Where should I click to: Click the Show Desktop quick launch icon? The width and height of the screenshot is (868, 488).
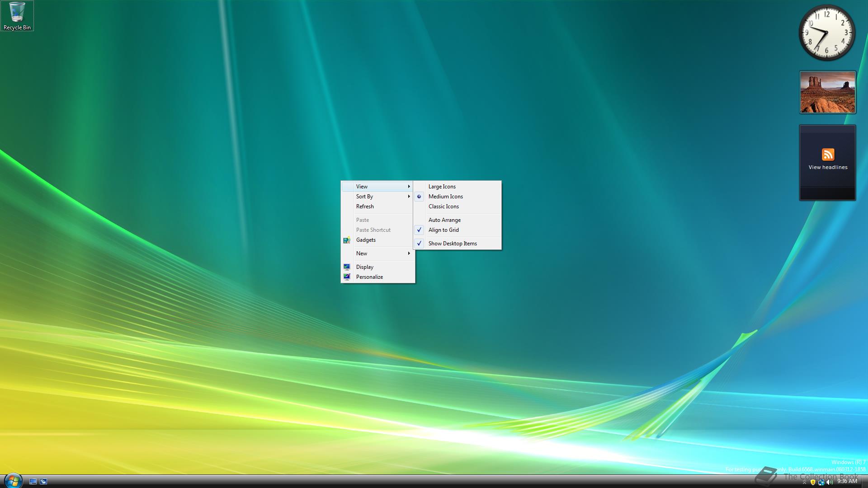[33, 482]
